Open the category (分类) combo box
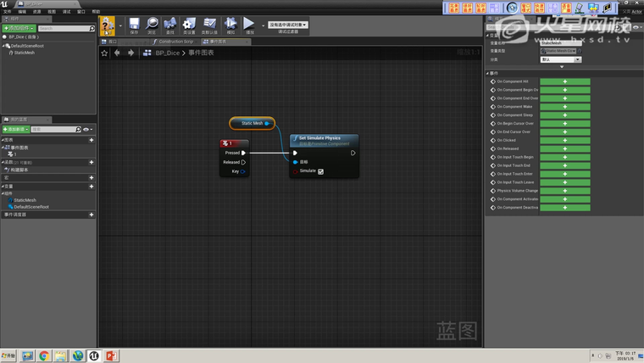Viewport: 644px width, 363px height. [x=560, y=59]
